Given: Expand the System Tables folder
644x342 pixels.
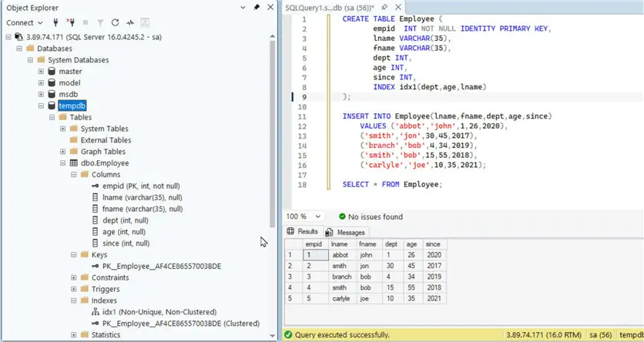Looking at the screenshot, I should 63,129.
